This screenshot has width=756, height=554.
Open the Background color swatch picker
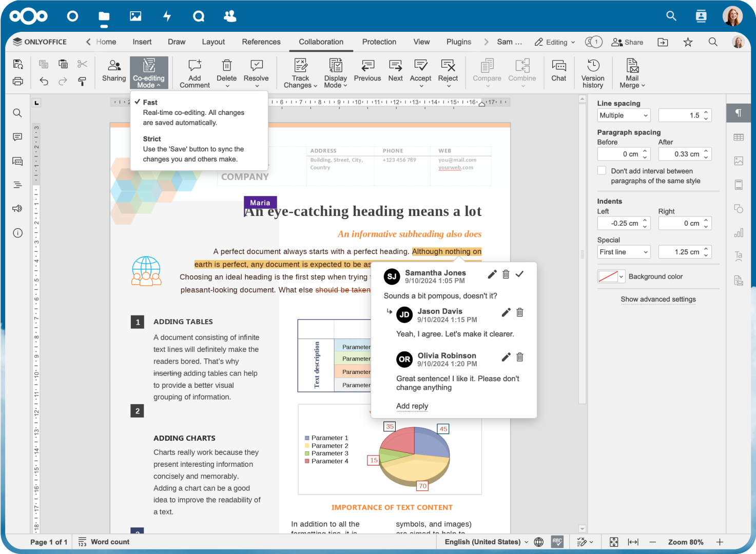pos(610,276)
